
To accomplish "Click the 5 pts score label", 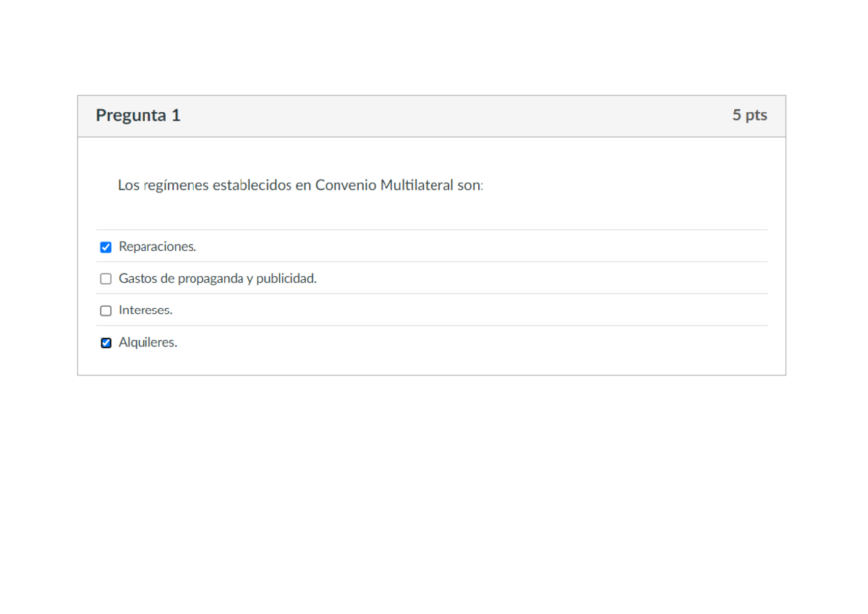I will point(749,115).
